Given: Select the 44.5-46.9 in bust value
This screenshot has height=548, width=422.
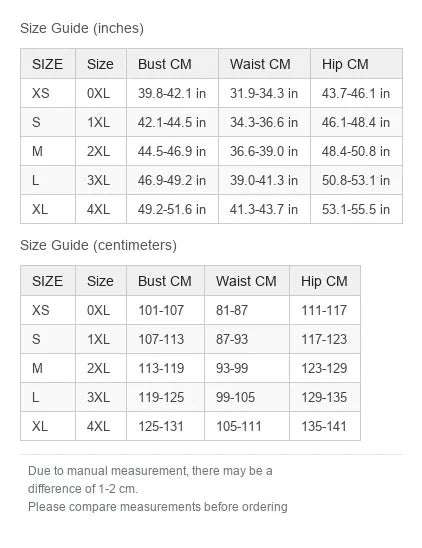Looking at the screenshot, I should coord(172,151).
